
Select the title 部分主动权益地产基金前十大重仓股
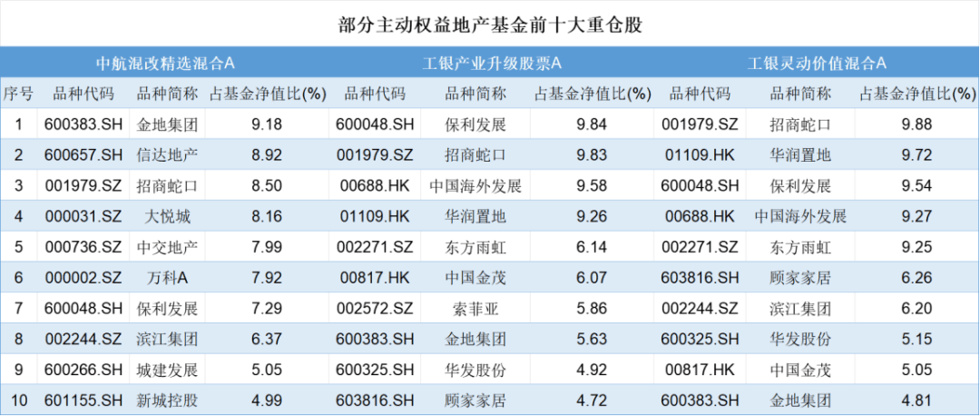click(490, 25)
